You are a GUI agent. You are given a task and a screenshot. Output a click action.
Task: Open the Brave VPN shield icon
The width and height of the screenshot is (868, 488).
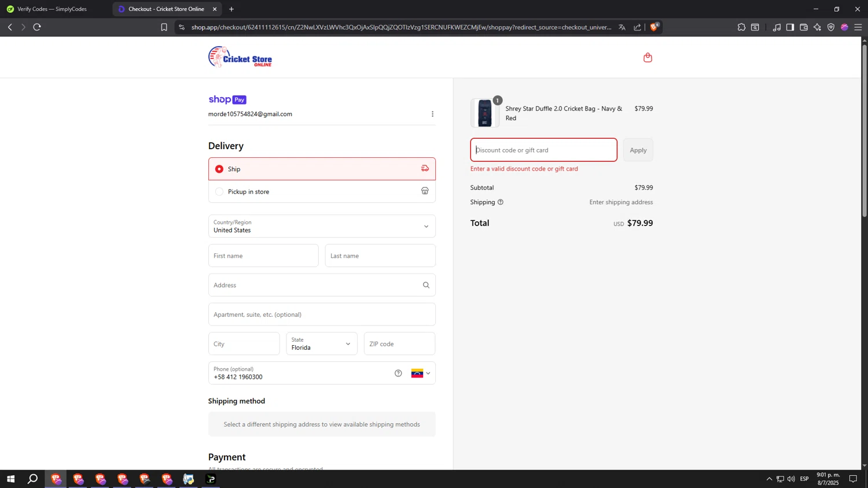(831, 27)
